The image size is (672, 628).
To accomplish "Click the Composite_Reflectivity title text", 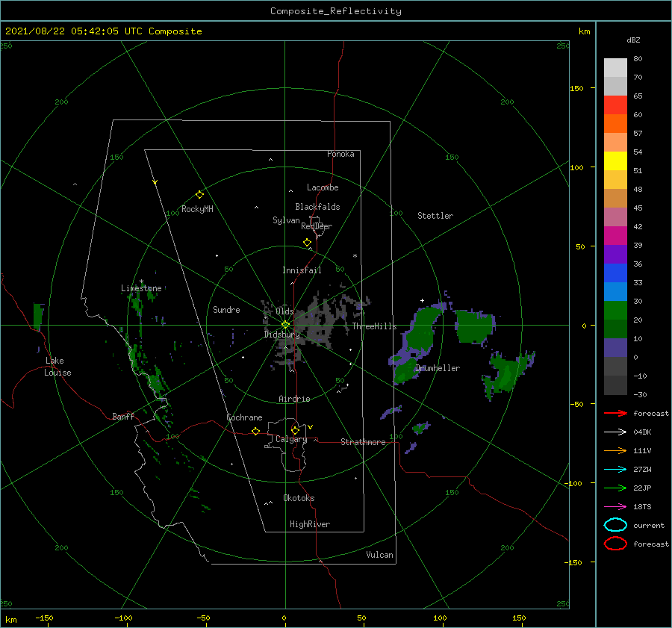I will (x=336, y=11).
